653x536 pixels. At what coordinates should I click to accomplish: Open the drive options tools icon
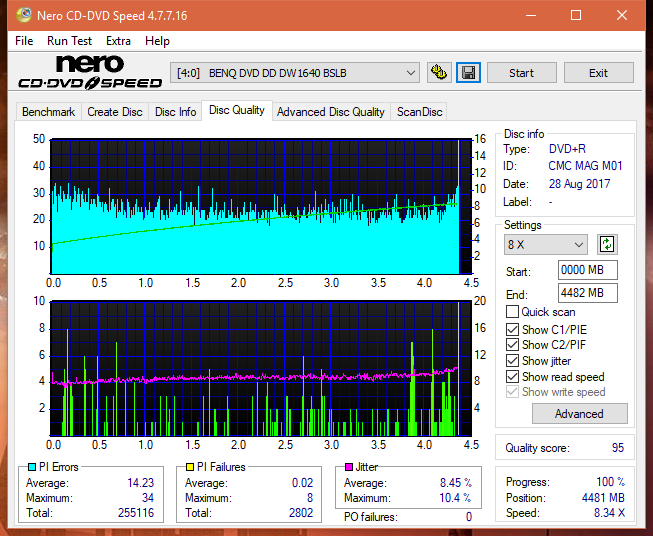coord(439,73)
